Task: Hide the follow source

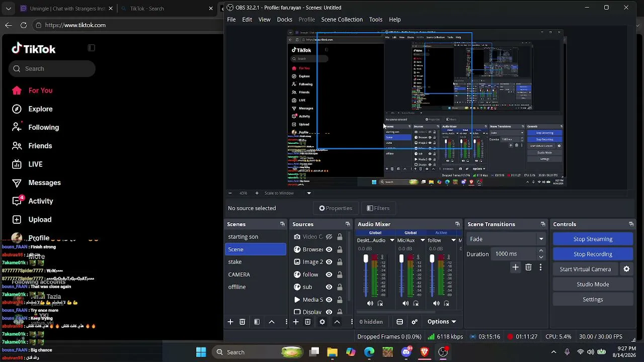Action: (x=329, y=275)
